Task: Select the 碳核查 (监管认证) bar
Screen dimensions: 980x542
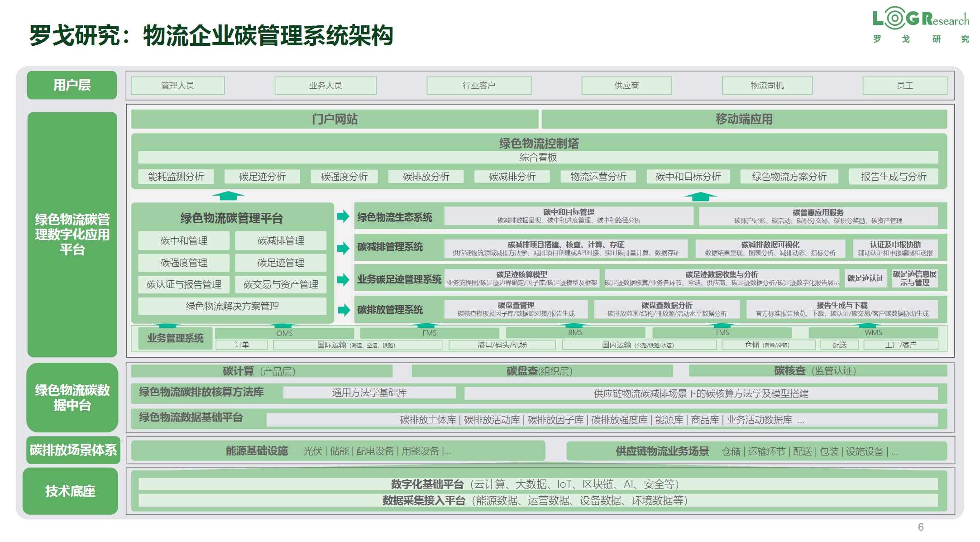Action: pos(817,371)
